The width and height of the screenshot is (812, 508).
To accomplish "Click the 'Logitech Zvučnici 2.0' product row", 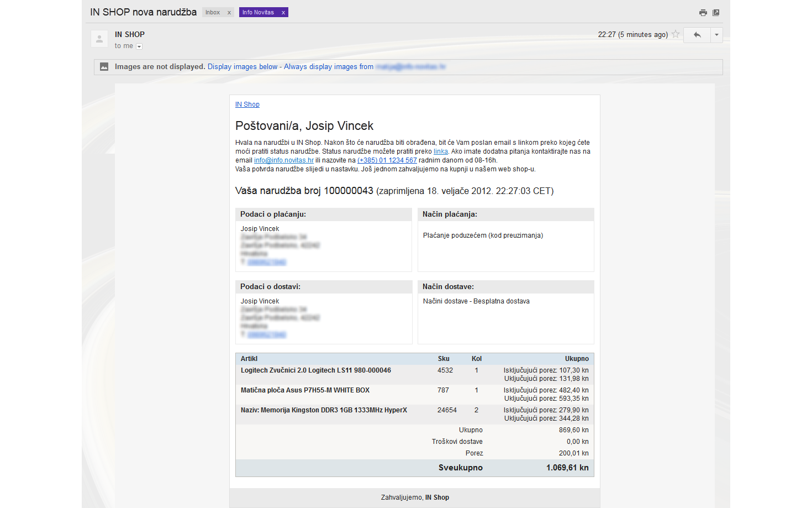I will [x=415, y=375].
